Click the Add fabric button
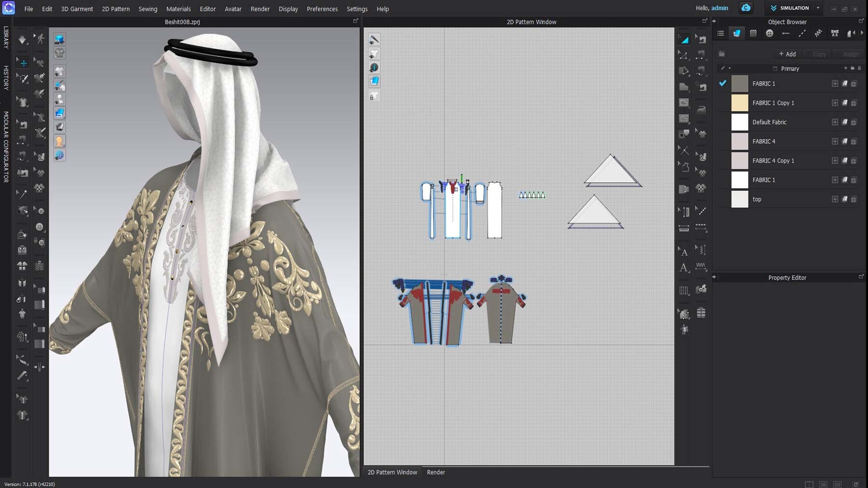The image size is (868, 488). 787,54
